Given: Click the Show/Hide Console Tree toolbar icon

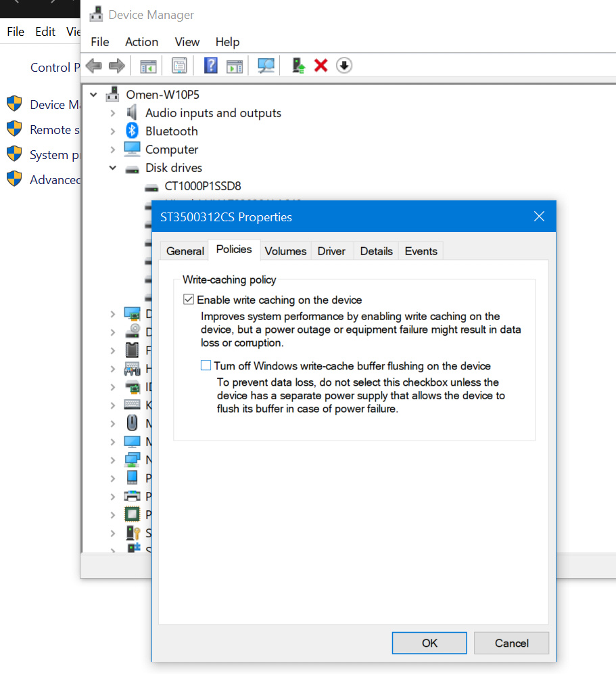Looking at the screenshot, I should pos(148,66).
